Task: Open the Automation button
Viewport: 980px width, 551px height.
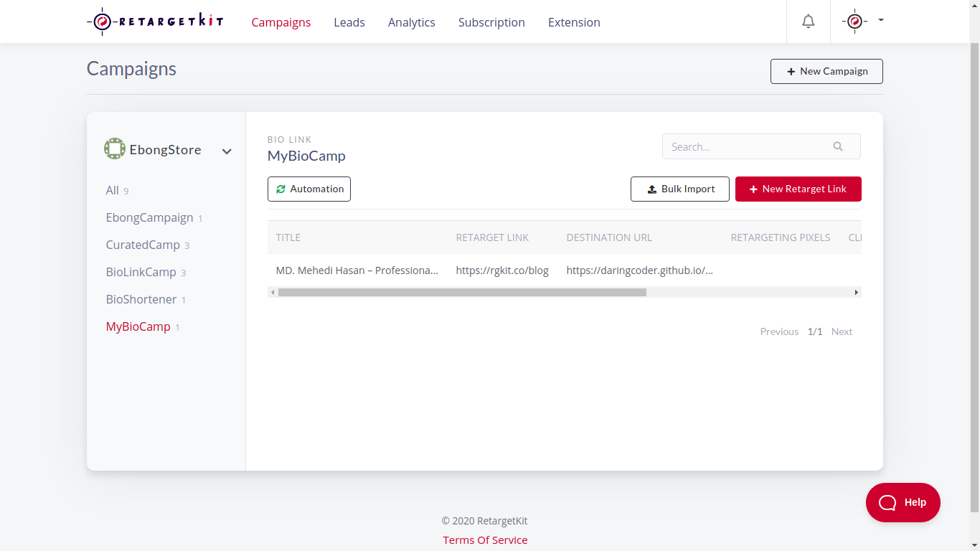Action: (x=309, y=189)
